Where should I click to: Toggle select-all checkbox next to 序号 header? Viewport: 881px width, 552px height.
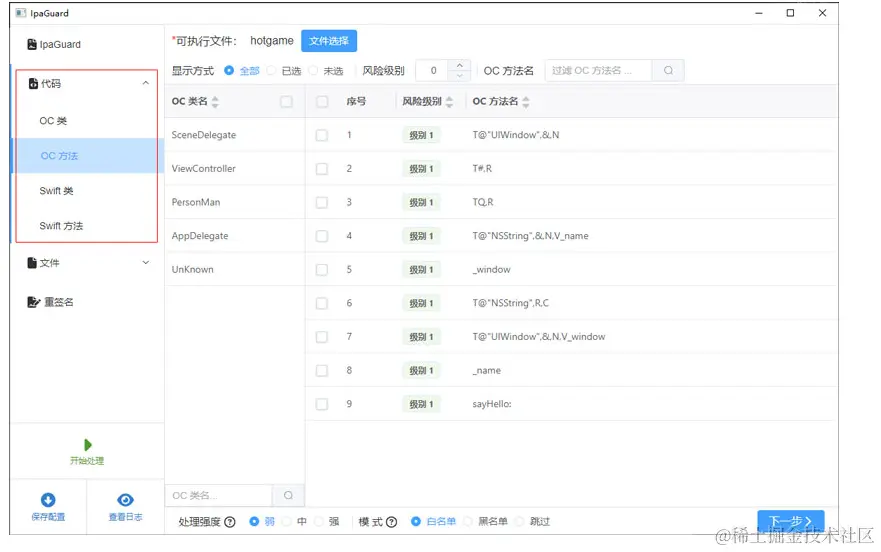point(322,101)
